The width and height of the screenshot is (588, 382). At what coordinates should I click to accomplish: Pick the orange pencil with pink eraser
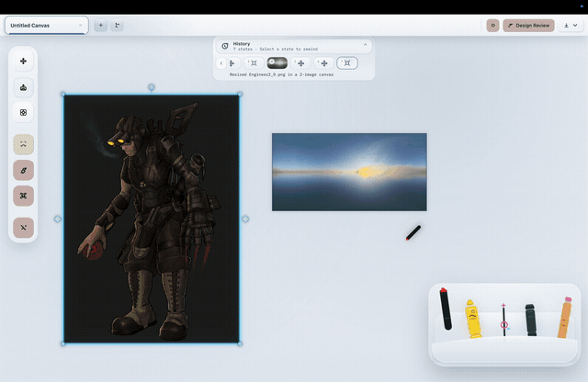coord(564,318)
